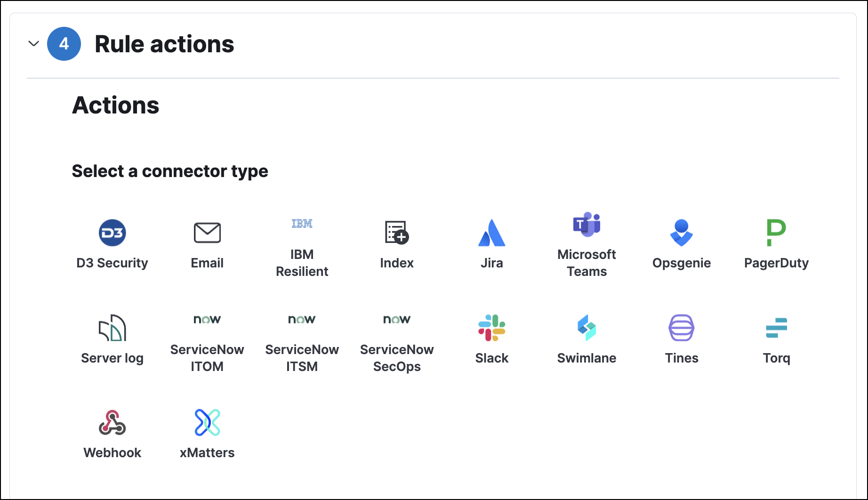Select the Email connector

point(207,242)
